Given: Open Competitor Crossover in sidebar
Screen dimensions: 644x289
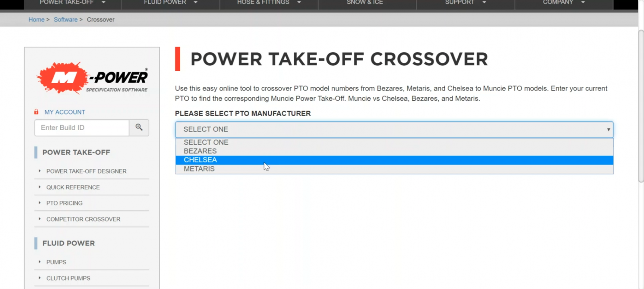Looking at the screenshot, I should (x=83, y=219).
